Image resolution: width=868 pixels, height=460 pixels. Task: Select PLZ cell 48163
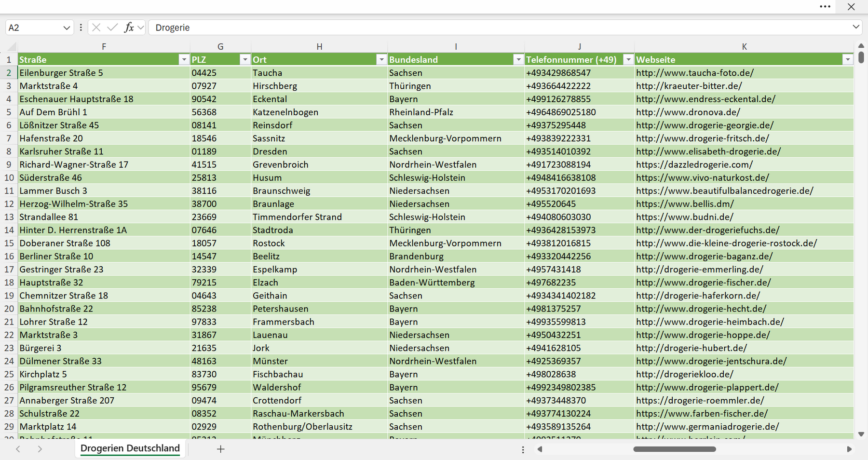point(220,361)
